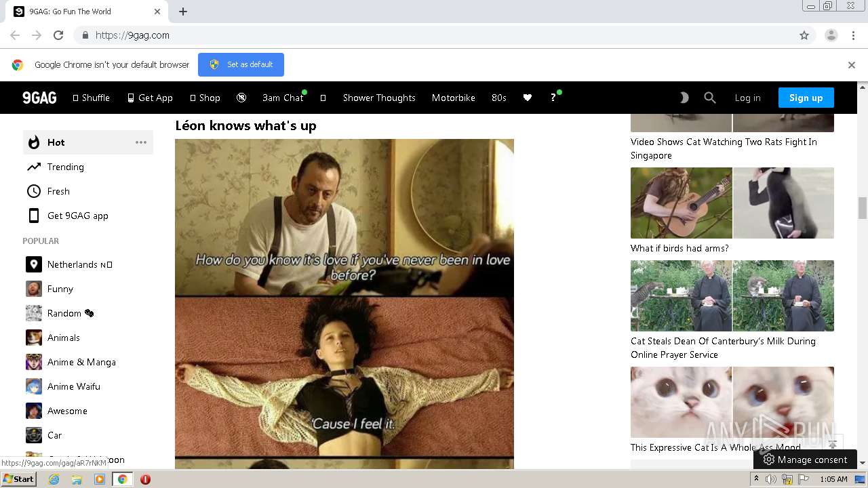The width and height of the screenshot is (868, 488).
Task: Click the Netherlands location pin icon
Action: (x=34, y=264)
